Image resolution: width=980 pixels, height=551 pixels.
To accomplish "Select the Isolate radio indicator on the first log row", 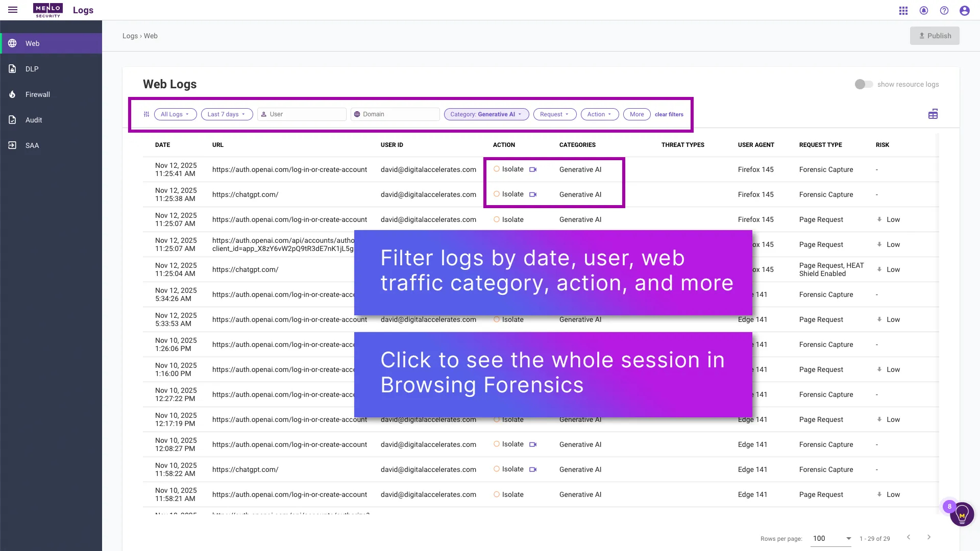I will (496, 169).
